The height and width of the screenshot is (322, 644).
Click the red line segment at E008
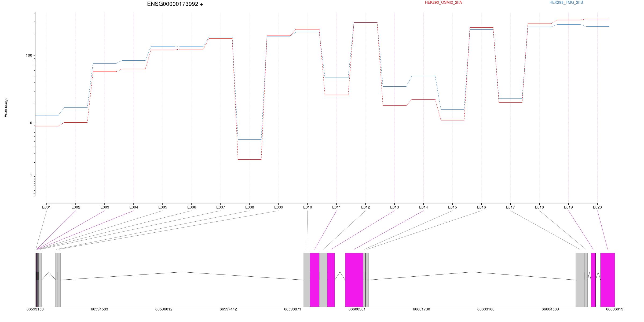click(250, 159)
